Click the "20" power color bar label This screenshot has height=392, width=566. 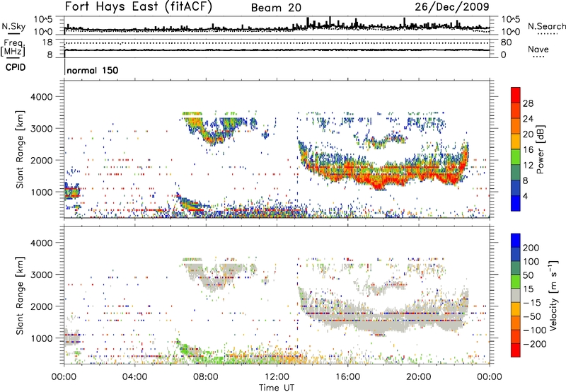(528, 134)
